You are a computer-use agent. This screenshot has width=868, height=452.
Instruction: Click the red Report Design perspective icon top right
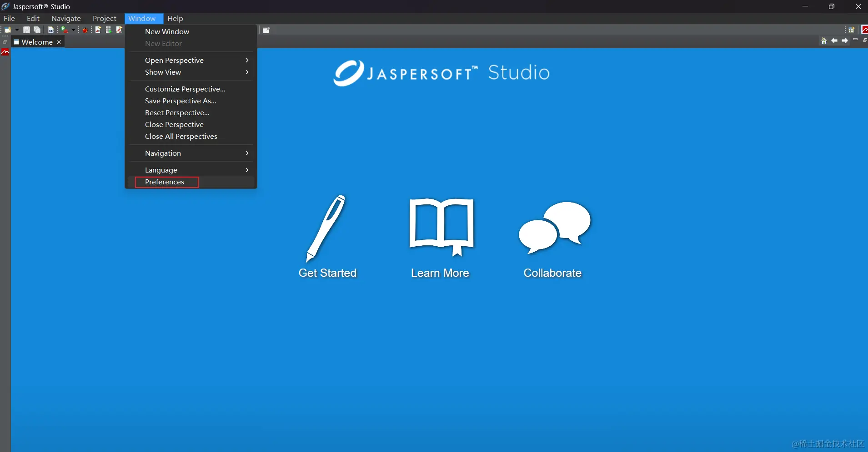click(x=864, y=30)
